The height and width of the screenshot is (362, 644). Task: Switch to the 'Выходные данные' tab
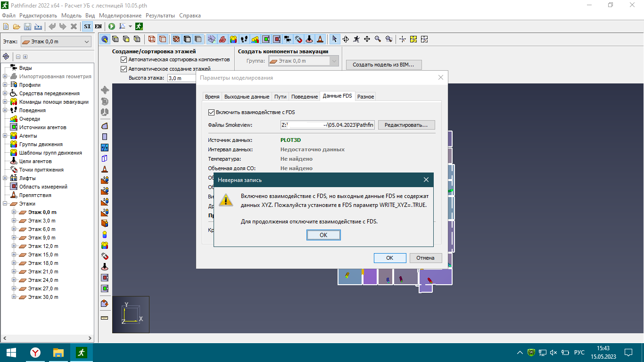coord(247,97)
